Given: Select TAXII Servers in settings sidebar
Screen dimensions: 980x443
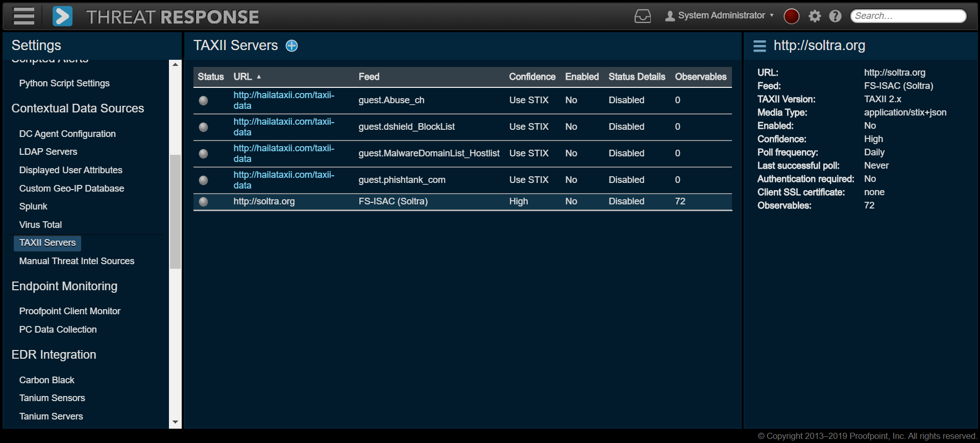Looking at the screenshot, I should click(x=47, y=243).
